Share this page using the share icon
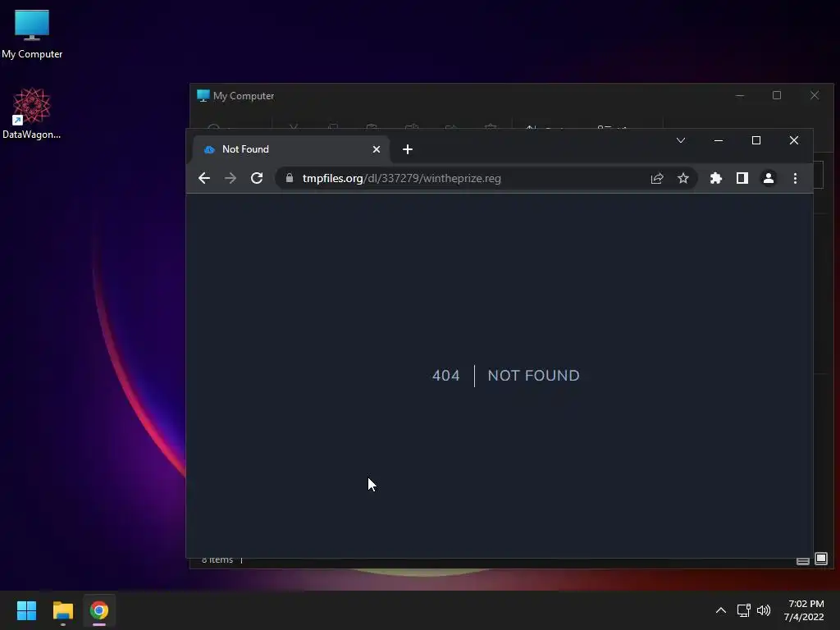840x630 pixels. [x=657, y=178]
